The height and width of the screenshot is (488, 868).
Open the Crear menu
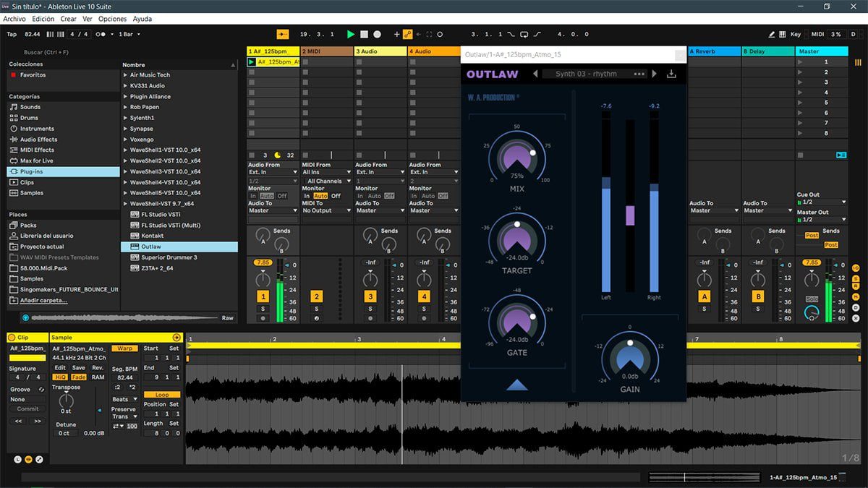(x=68, y=19)
